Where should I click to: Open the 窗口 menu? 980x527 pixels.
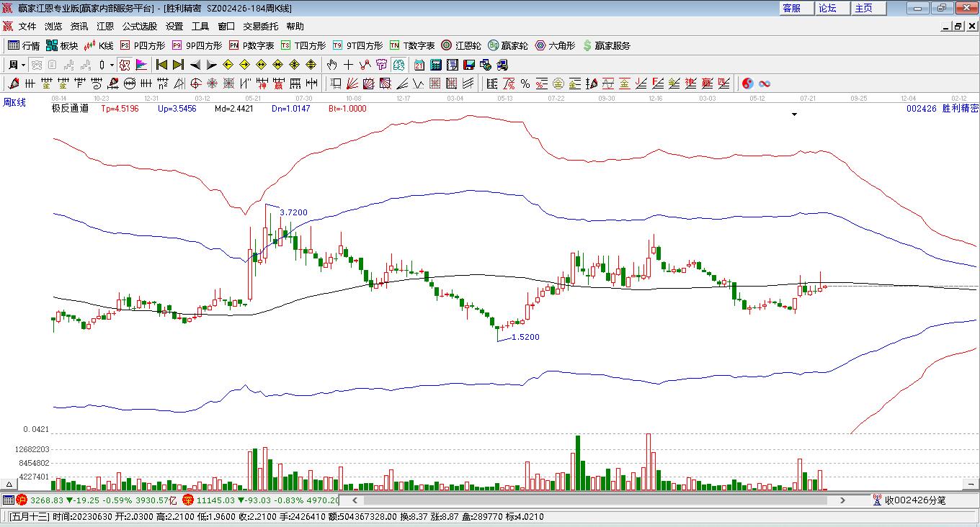pyautogui.click(x=226, y=27)
